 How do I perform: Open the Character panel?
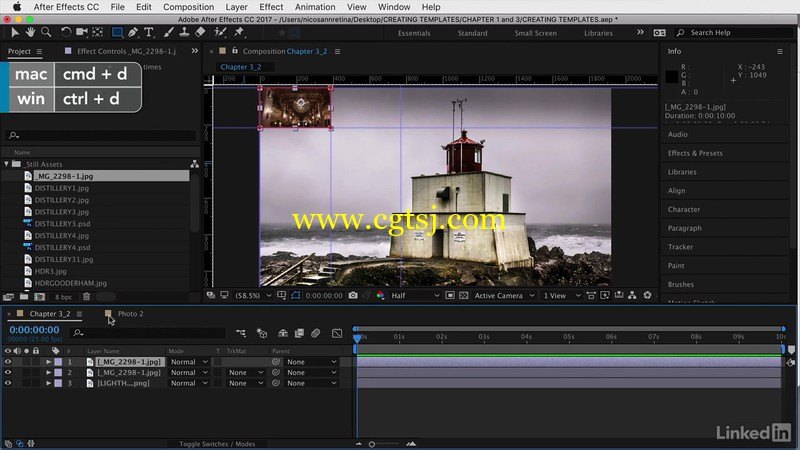click(684, 209)
